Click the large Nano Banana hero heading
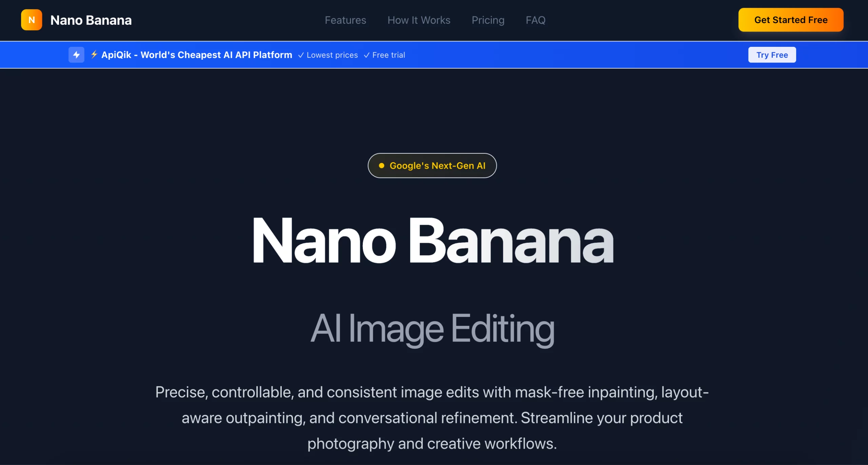Screen dimensions: 868x465 [433, 240]
